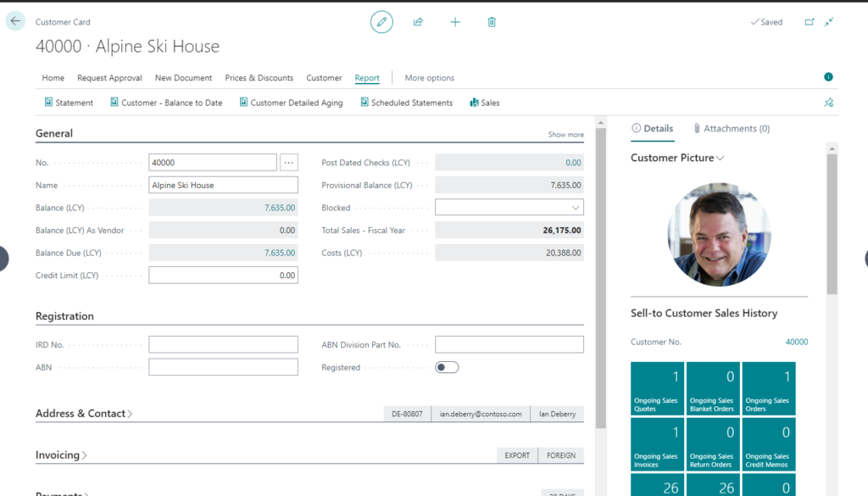This screenshot has width=868, height=496.
Task: Create a new record with plus icon
Action: (x=455, y=22)
